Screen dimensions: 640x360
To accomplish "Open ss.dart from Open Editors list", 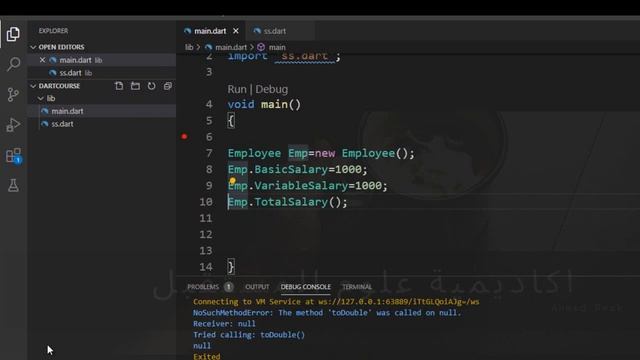I will (102, 73).
